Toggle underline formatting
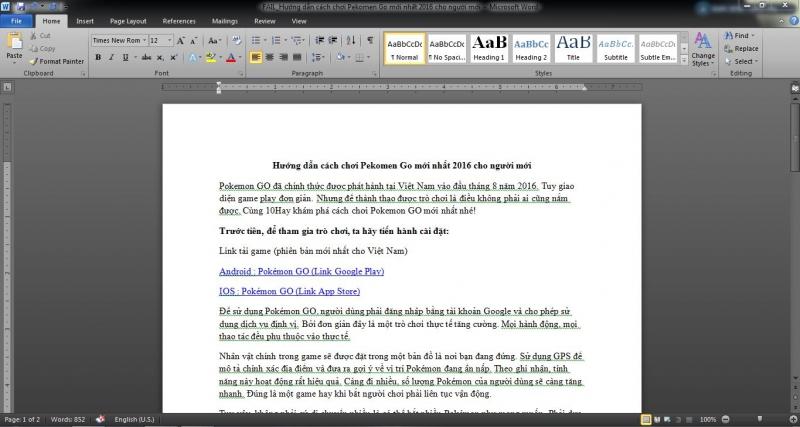This screenshot has height=427, width=800. point(125,58)
